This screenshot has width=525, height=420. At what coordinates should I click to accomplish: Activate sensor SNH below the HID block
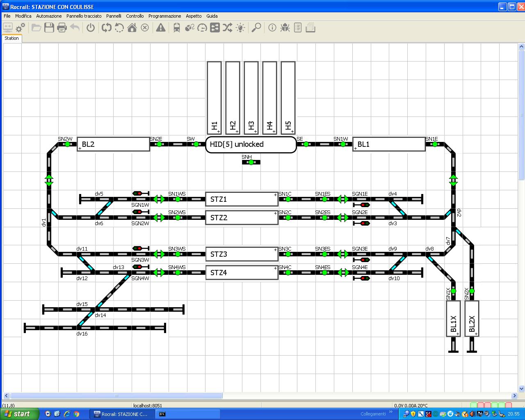coord(251,162)
